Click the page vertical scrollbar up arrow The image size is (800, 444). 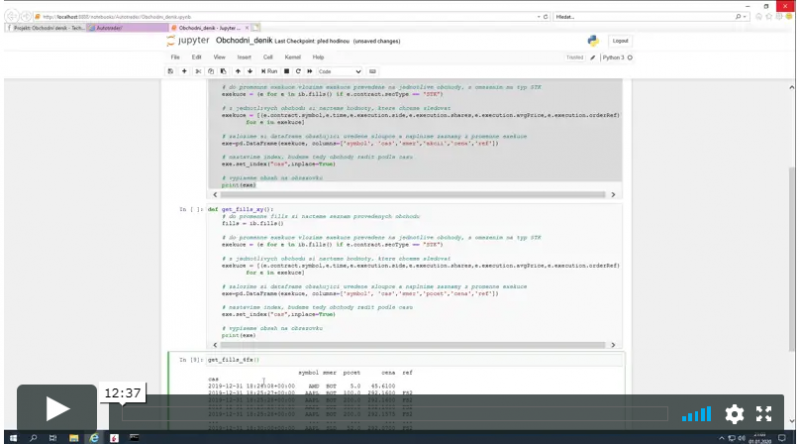coord(791,87)
